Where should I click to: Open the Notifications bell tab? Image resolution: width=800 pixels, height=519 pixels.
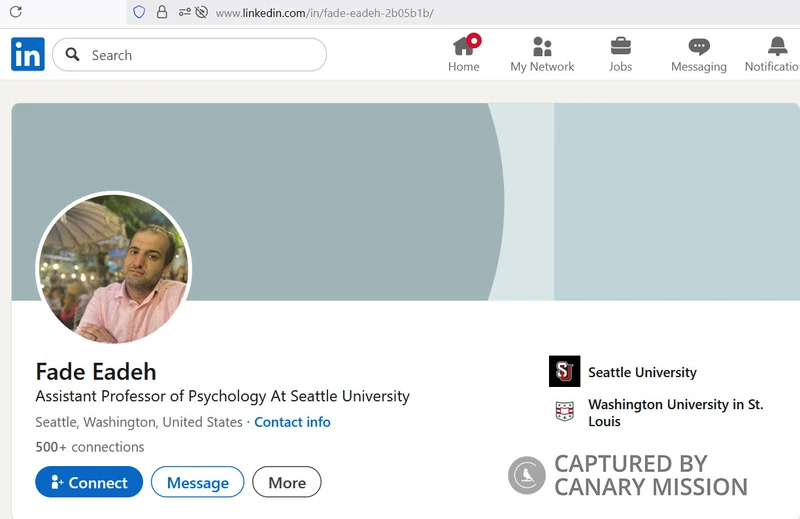[773, 54]
